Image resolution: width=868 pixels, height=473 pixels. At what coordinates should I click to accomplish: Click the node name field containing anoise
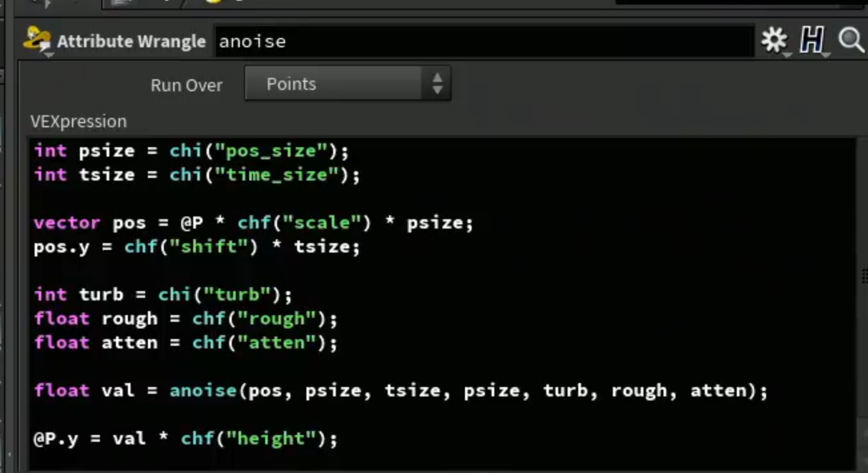tap(484, 41)
